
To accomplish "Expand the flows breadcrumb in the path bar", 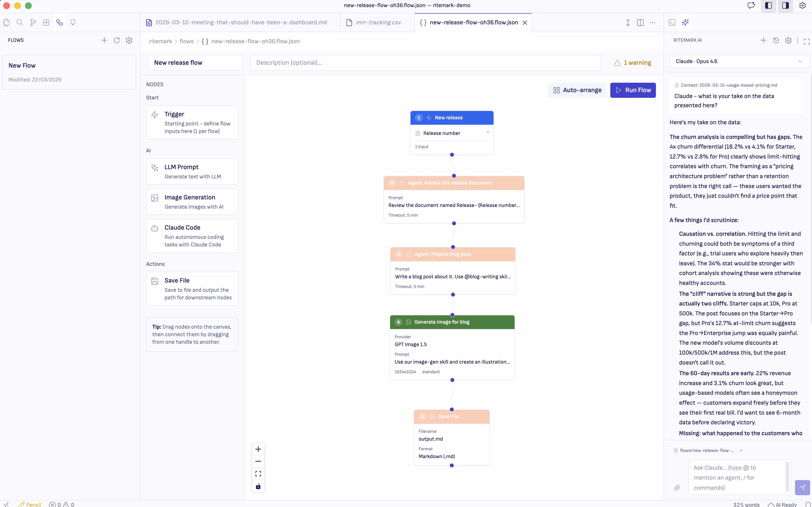I will tap(187, 41).
